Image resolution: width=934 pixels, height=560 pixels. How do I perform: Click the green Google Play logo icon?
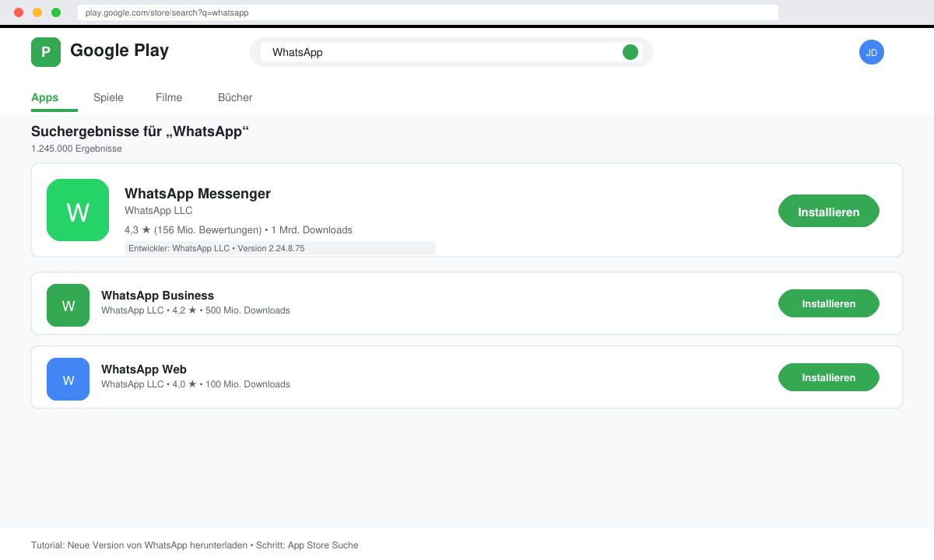pyautogui.click(x=46, y=52)
